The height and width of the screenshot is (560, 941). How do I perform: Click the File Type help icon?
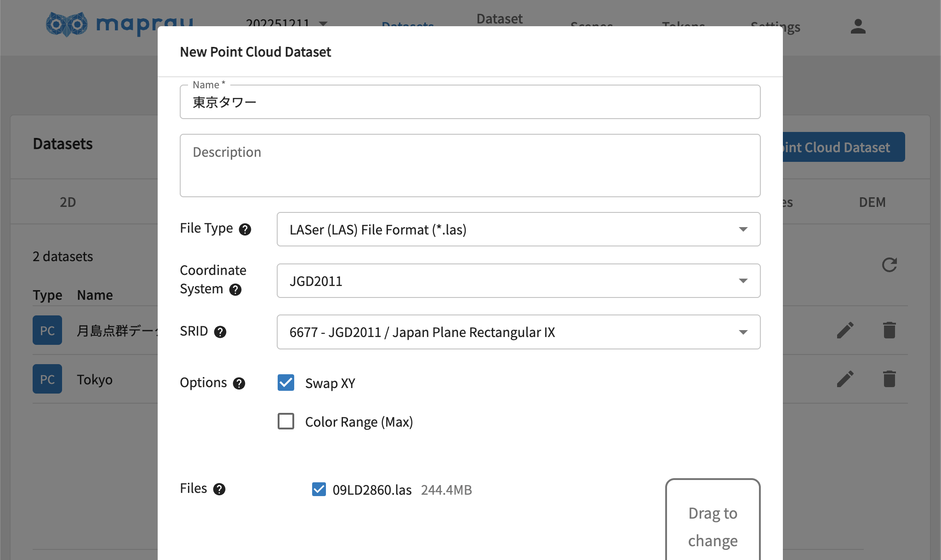click(245, 229)
